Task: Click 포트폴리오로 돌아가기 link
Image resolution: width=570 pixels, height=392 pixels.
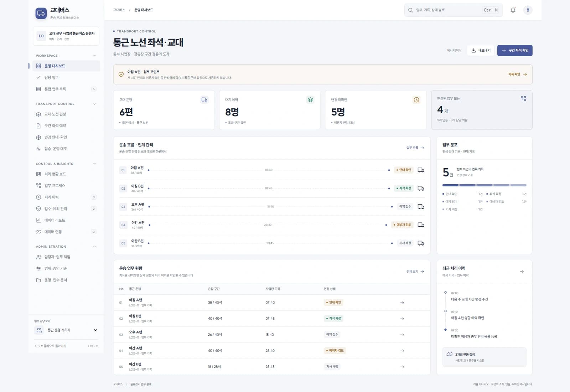Action: (x=50, y=346)
